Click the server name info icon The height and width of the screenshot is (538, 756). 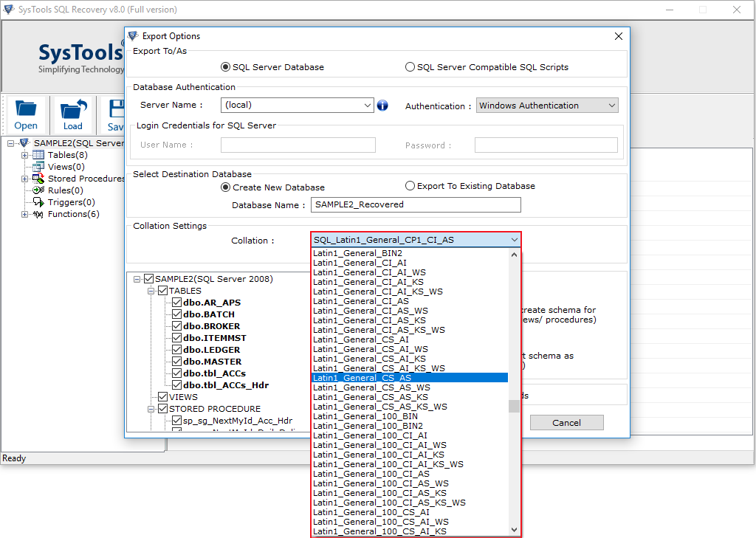(382, 105)
